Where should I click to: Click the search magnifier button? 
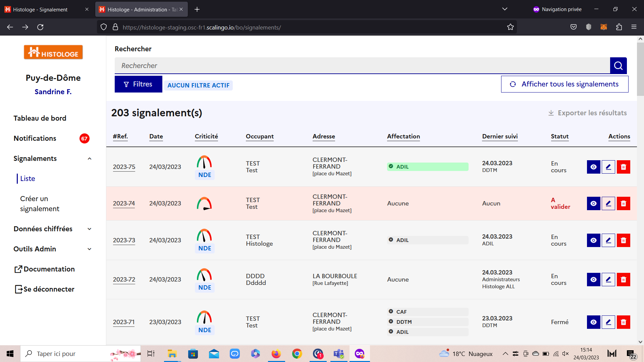[618, 66]
